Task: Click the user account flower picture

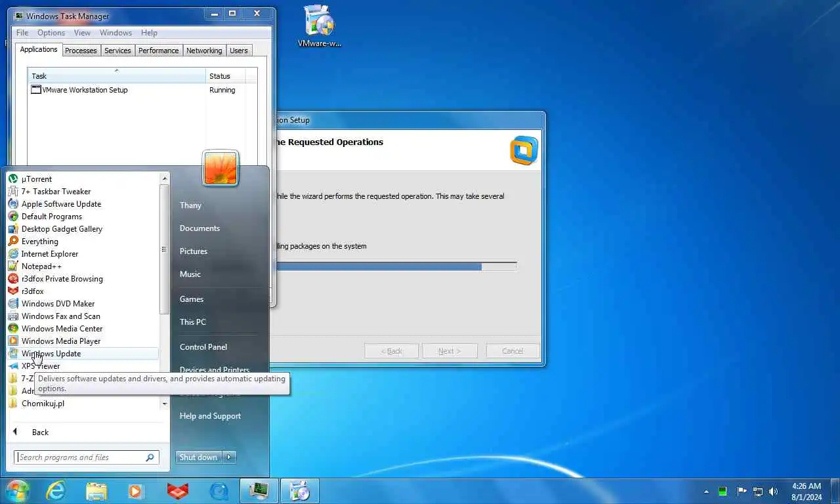Action: [220, 169]
